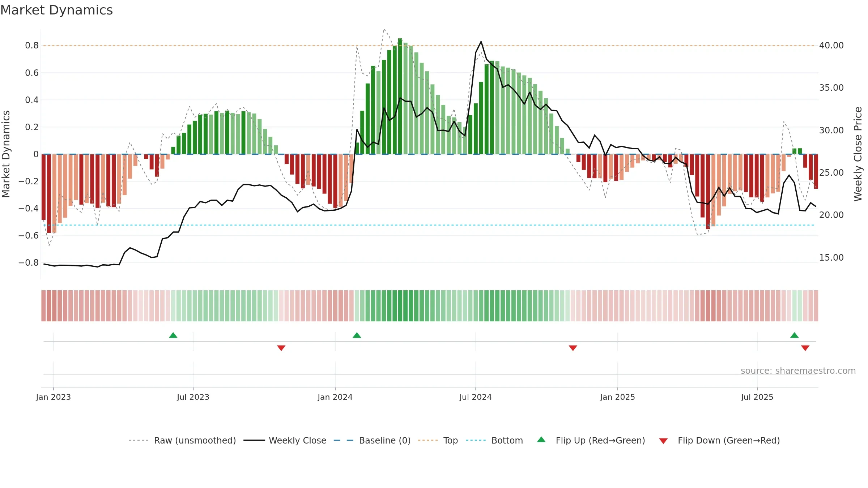Toggle the Bottom legend entry
This screenshot has height=488, width=868.
[494, 440]
